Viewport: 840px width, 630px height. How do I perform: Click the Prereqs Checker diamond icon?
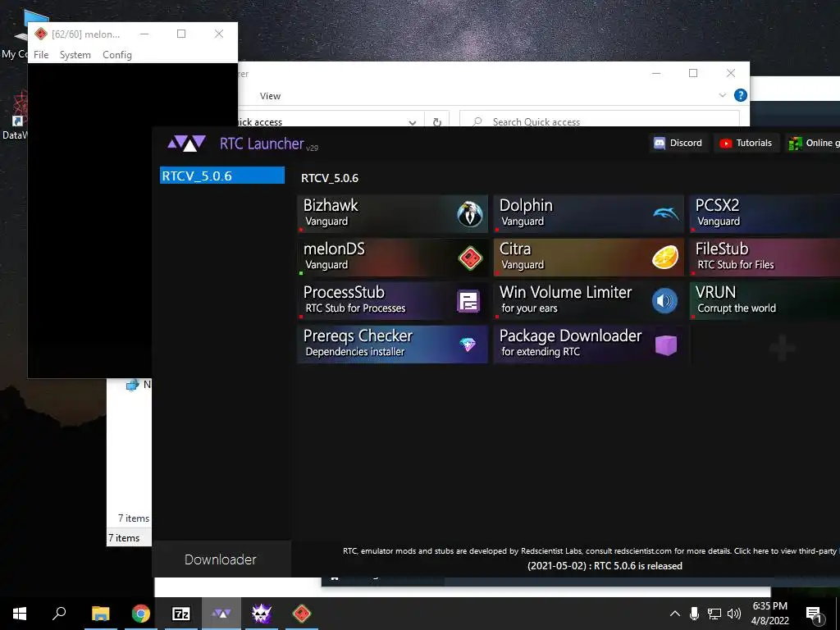pos(468,345)
